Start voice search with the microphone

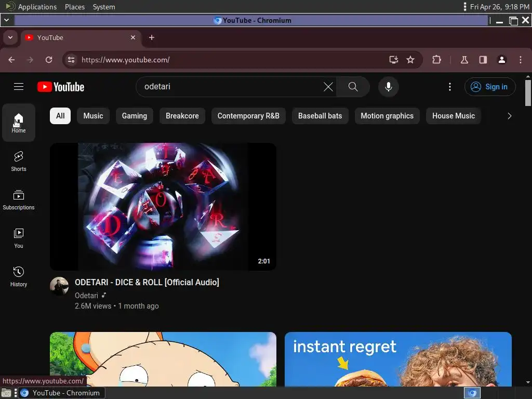(x=389, y=87)
